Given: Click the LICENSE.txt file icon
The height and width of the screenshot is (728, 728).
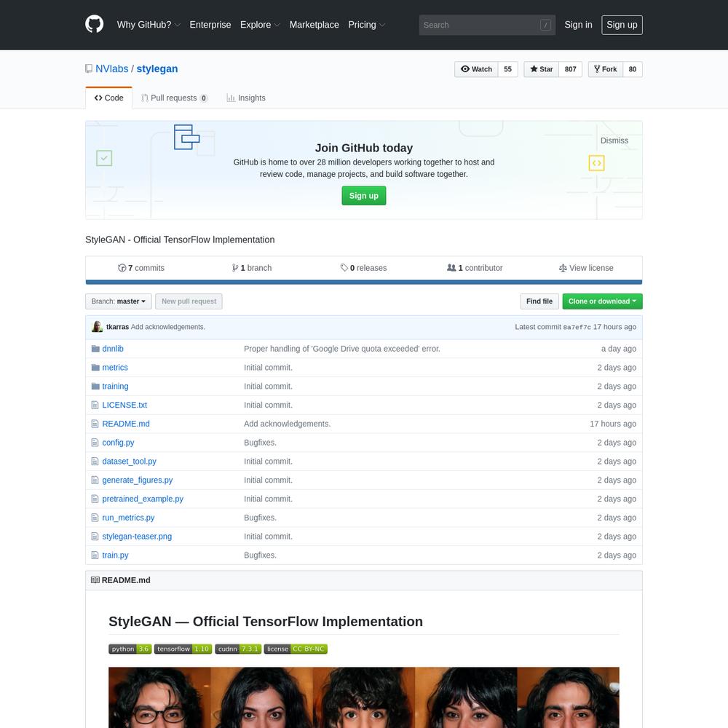Looking at the screenshot, I should (x=95, y=405).
